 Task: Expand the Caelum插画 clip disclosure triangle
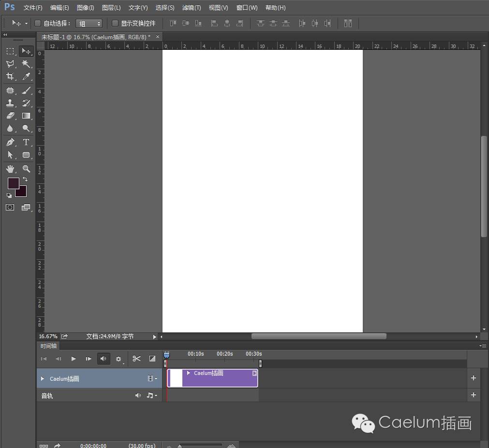[189, 373]
